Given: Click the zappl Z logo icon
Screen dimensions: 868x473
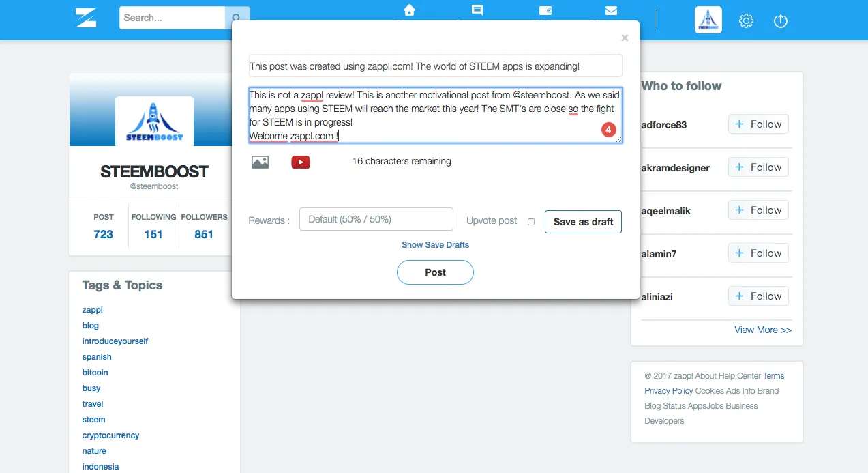Looking at the screenshot, I should (86, 18).
